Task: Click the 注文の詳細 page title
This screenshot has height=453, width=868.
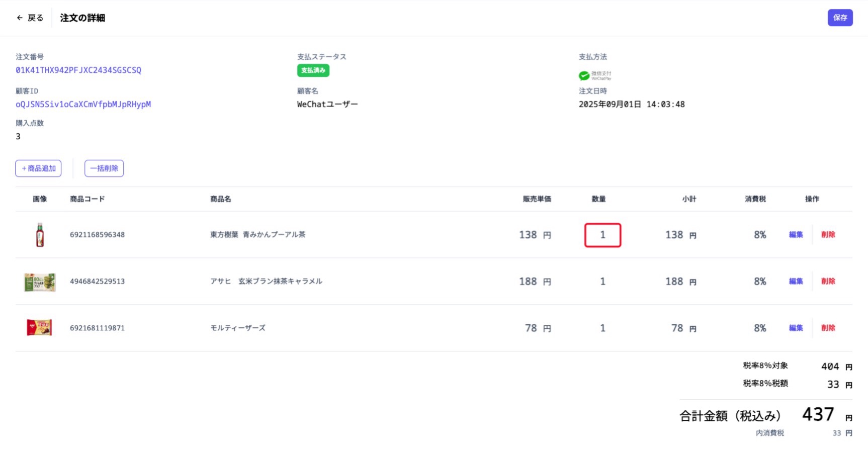Action: coord(82,17)
